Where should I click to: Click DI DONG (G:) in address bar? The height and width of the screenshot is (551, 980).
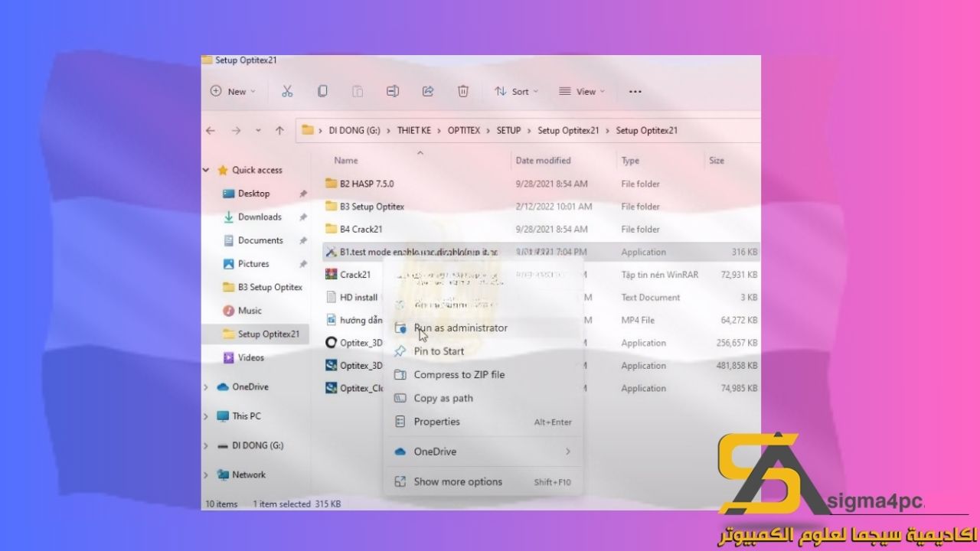click(354, 130)
